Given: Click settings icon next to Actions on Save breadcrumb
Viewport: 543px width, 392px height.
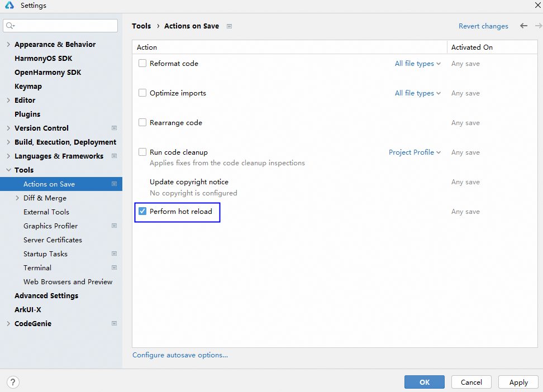Looking at the screenshot, I should (x=229, y=26).
